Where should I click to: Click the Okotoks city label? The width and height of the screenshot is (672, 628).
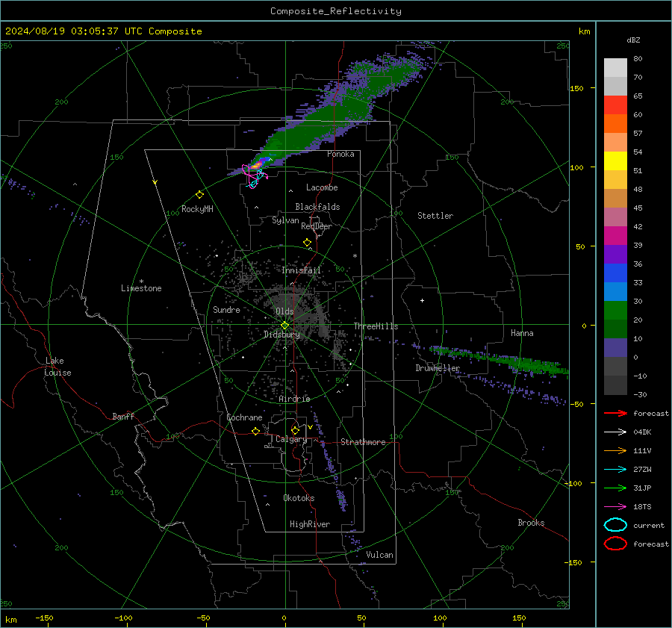pos(299,498)
